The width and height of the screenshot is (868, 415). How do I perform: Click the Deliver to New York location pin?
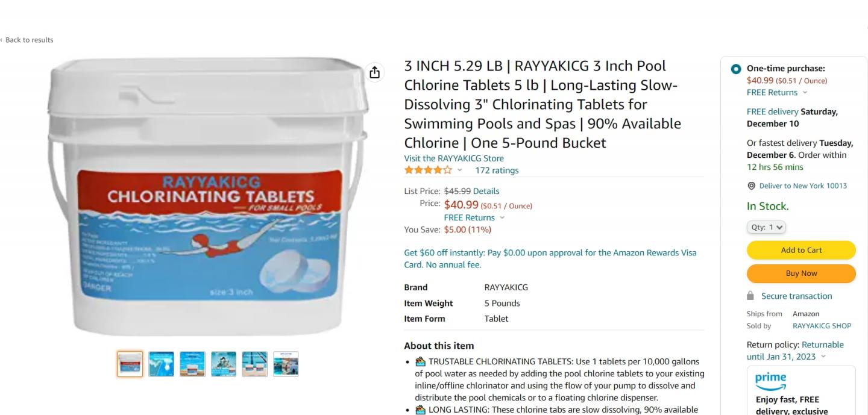751,186
